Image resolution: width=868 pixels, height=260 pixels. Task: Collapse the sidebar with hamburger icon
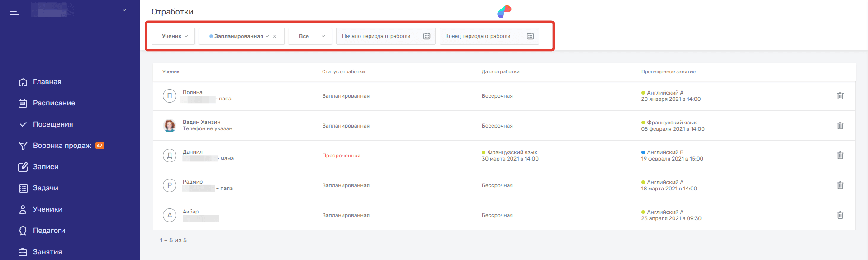coord(14,12)
